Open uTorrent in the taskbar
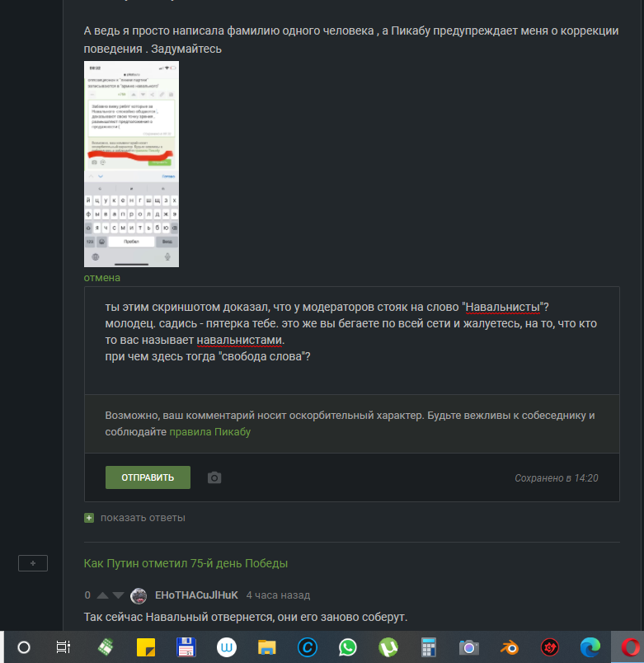Screen dimensions: 644x663 click(x=388, y=647)
